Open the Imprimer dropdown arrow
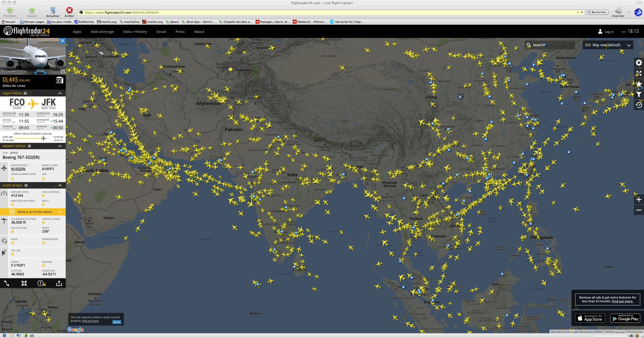Viewport: 644px width, 338px height. coord(629,12)
